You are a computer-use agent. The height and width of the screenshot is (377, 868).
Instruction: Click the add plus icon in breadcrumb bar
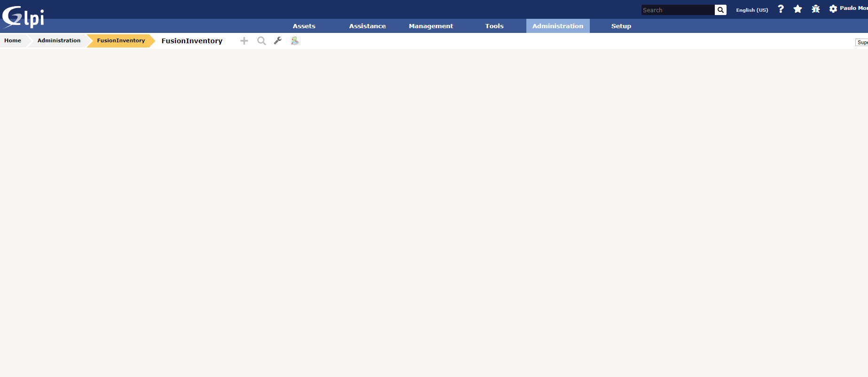[x=244, y=41]
